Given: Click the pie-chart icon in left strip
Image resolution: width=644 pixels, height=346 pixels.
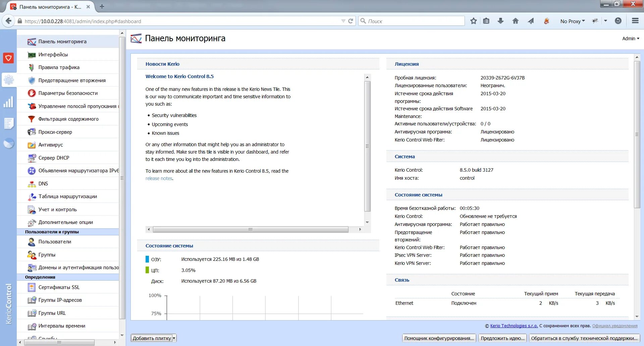Looking at the screenshot, I should click(9, 143).
